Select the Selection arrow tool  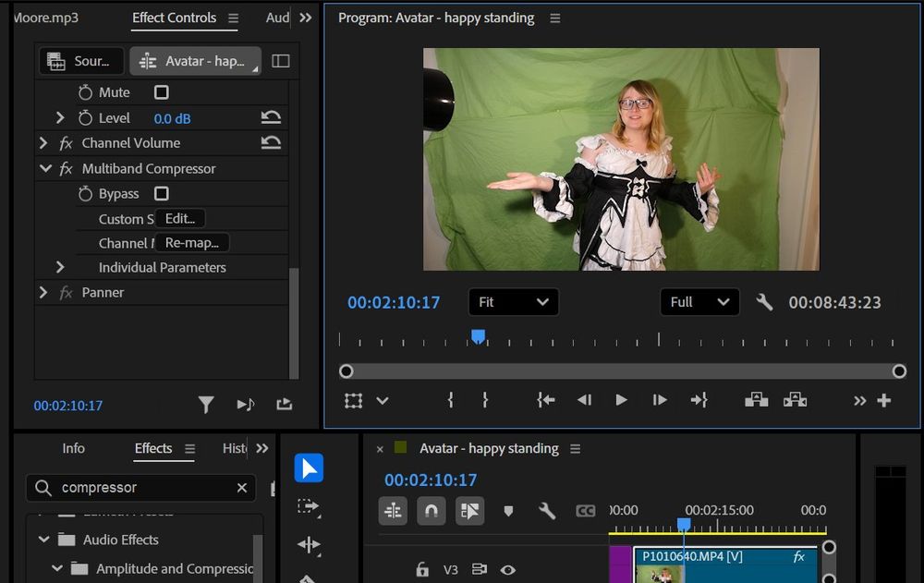click(x=309, y=468)
